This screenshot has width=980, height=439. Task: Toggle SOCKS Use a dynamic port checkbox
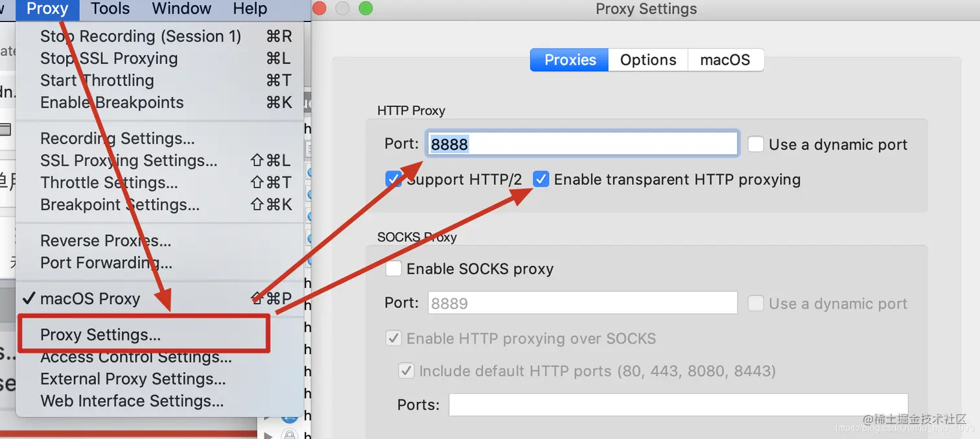(x=756, y=303)
